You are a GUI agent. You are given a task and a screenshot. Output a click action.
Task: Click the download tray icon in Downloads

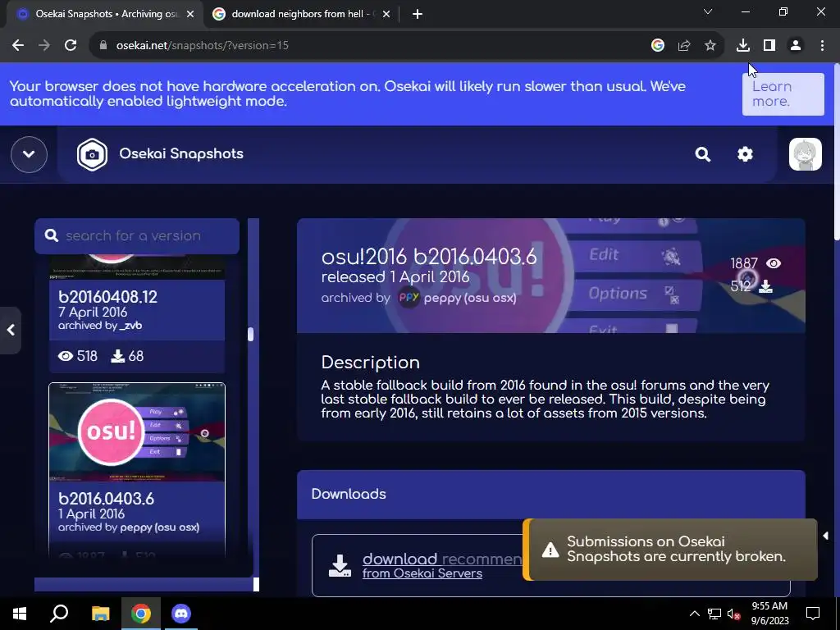(x=340, y=566)
